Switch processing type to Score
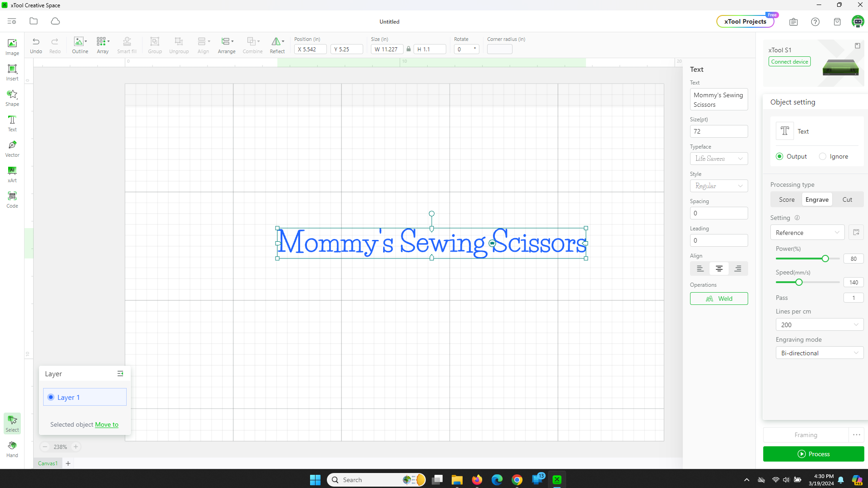The image size is (868, 488). pyautogui.click(x=787, y=199)
